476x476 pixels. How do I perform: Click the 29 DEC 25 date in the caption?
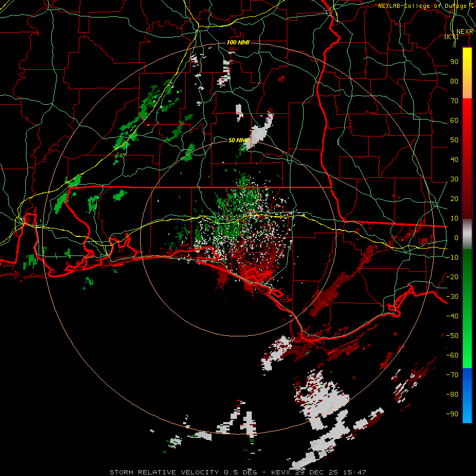[x=318, y=472]
